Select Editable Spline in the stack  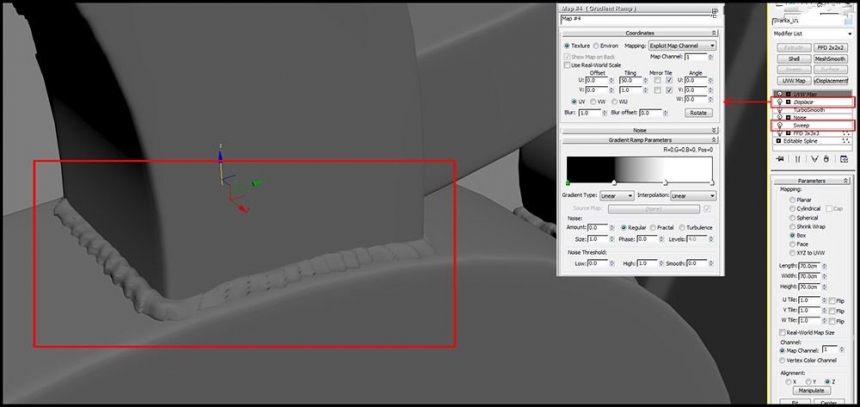(x=802, y=141)
